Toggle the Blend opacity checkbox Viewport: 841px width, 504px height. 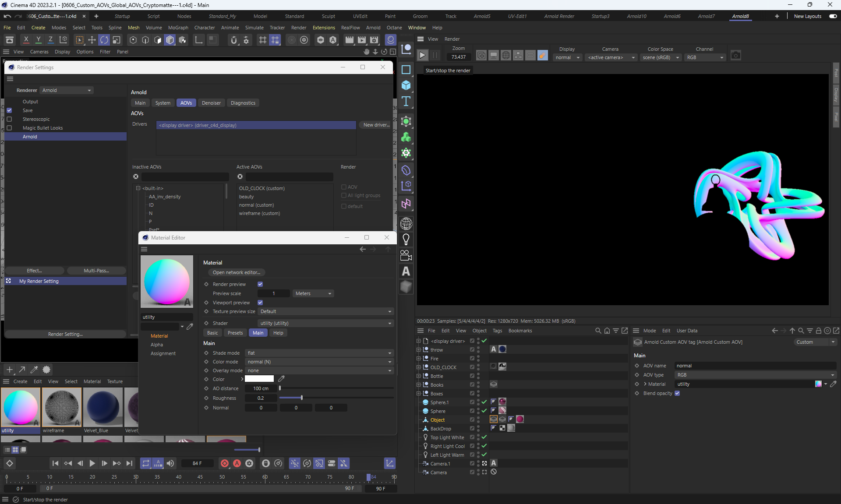click(677, 393)
